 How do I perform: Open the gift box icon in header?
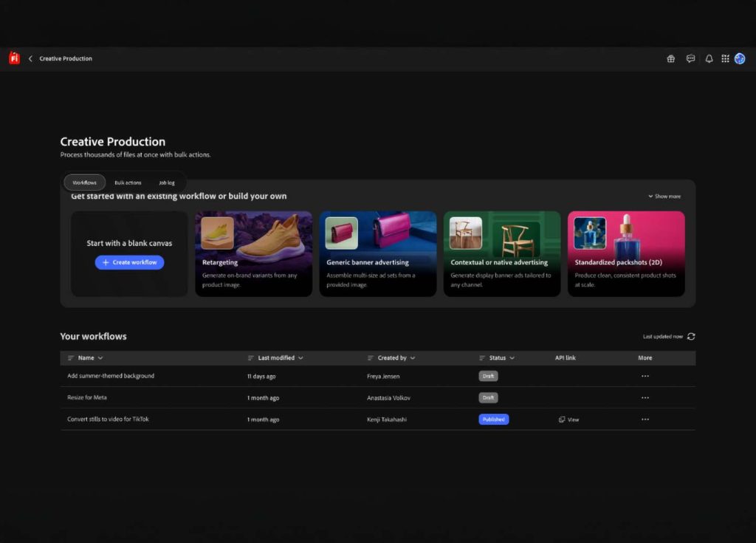pos(670,59)
